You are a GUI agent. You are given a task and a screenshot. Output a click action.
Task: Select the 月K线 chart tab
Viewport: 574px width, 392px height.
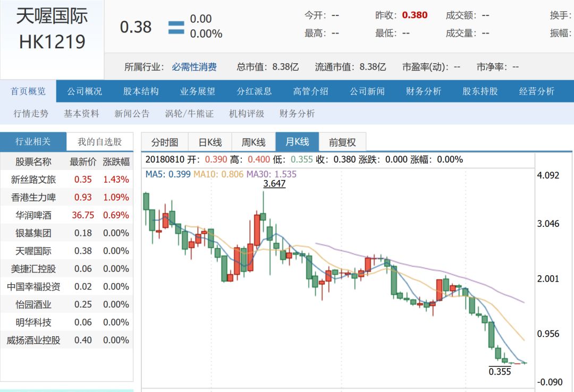pos(296,142)
